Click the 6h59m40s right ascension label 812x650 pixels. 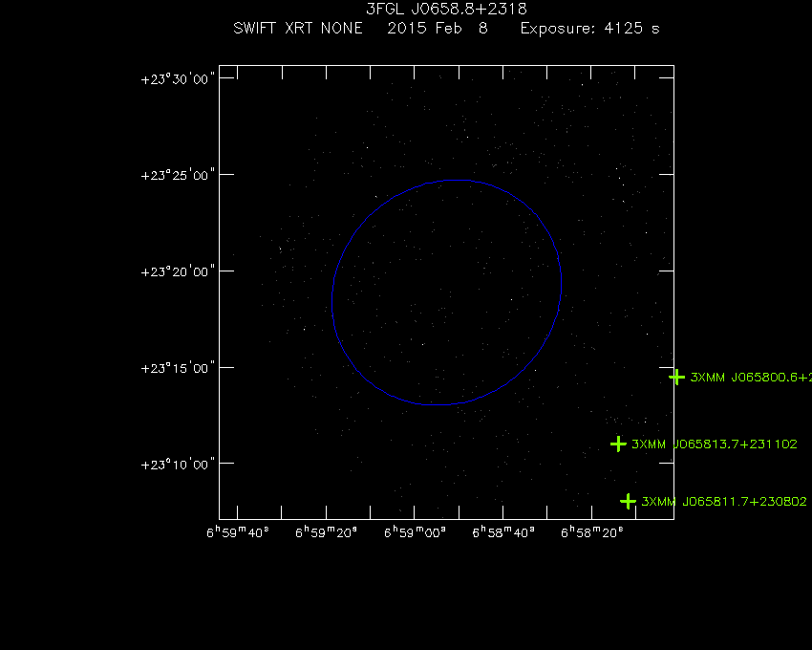[238, 532]
